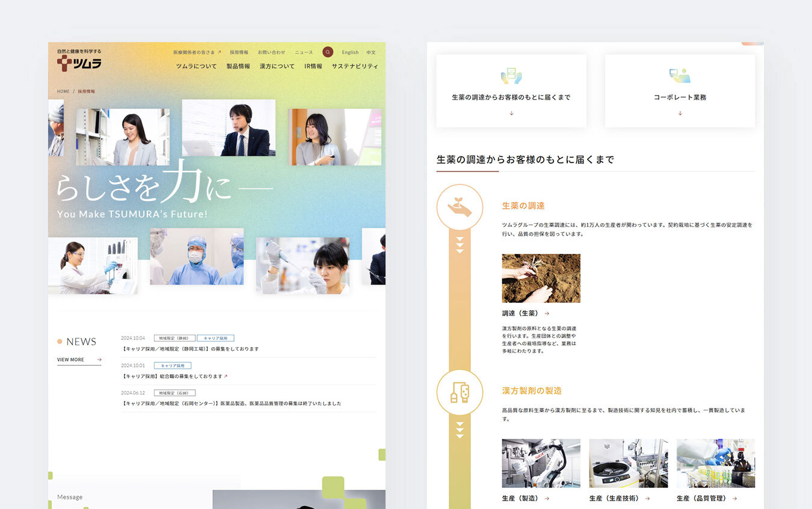Switch the language to English

tap(350, 52)
